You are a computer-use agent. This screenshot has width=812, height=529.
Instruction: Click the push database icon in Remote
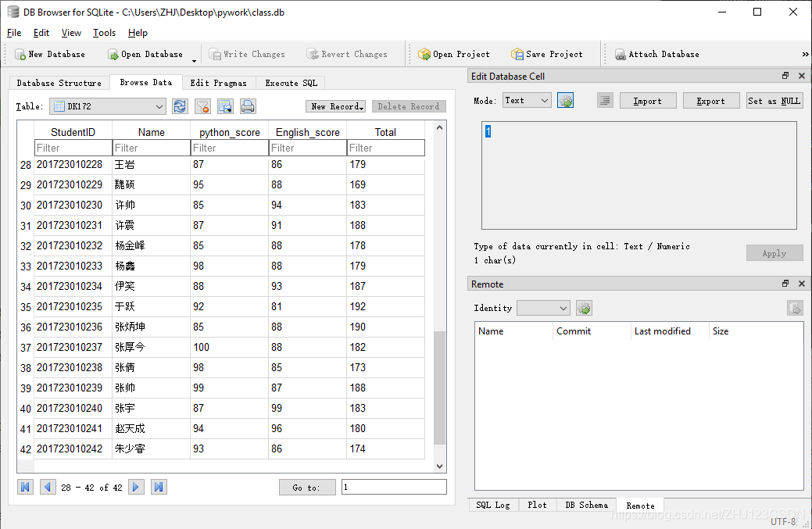tap(795, 309)
